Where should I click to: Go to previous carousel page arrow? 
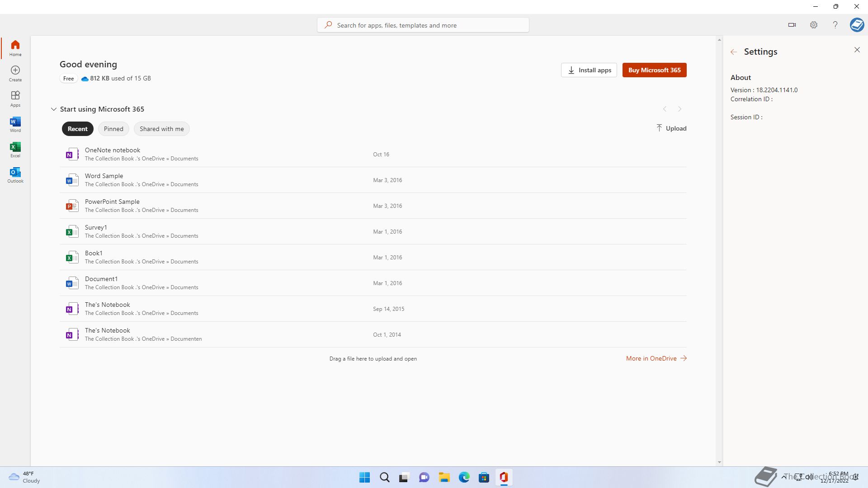click(x=665, y=109)
